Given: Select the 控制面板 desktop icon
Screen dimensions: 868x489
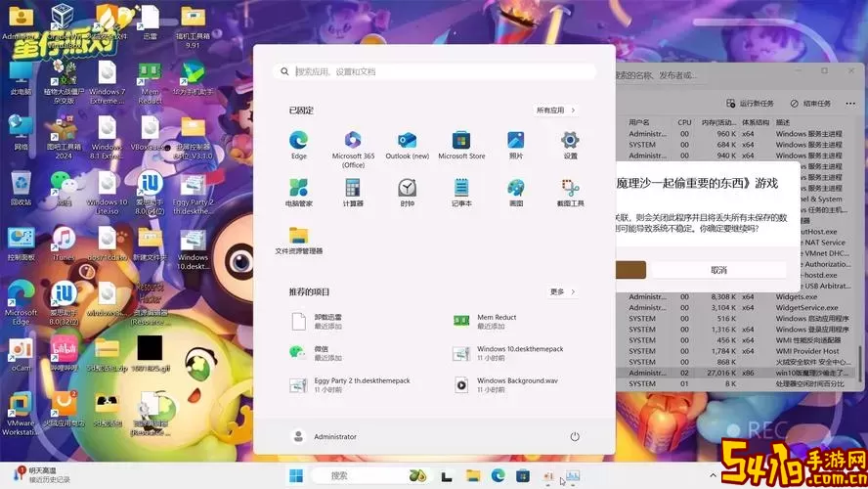Looking at the screenshot, I should point(21,244).
